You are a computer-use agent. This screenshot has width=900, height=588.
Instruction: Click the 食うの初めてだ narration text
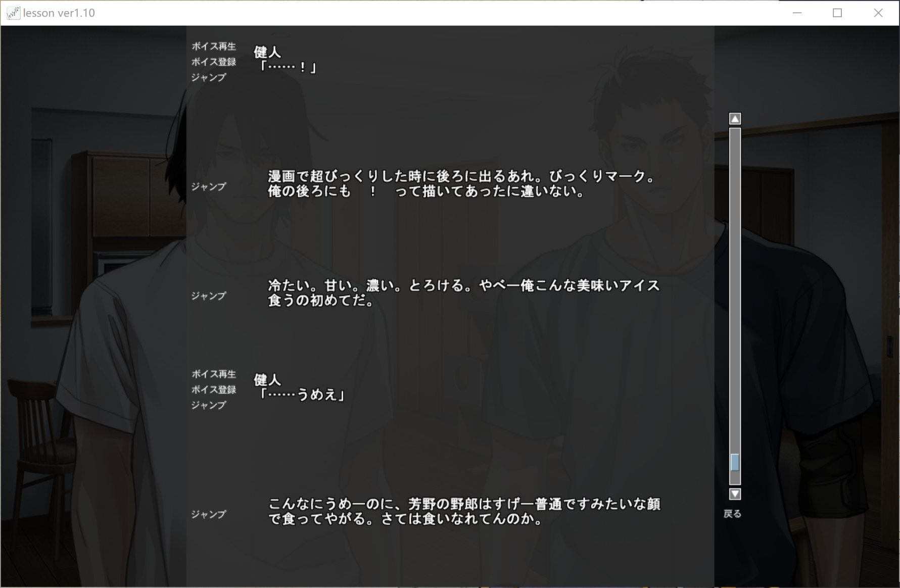click(x=320, y=301)
